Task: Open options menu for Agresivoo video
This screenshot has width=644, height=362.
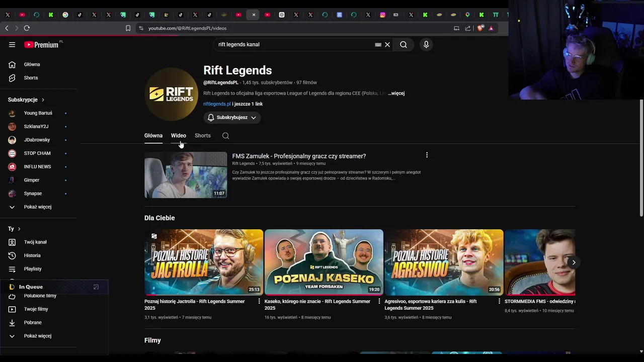Action: 499,301
